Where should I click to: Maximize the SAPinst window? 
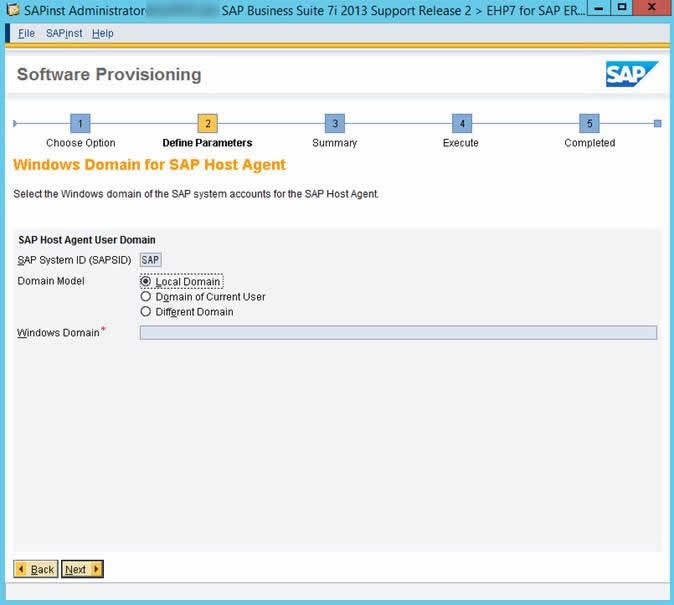[622, 8]
